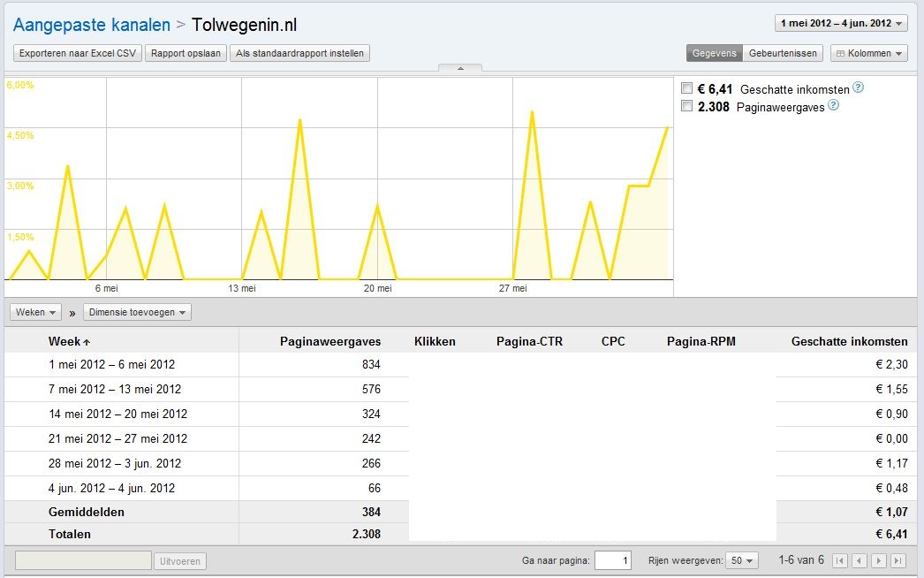Click the 576 Paginaweergaves value
Screen dimensions: 924x578
[371, 389]
